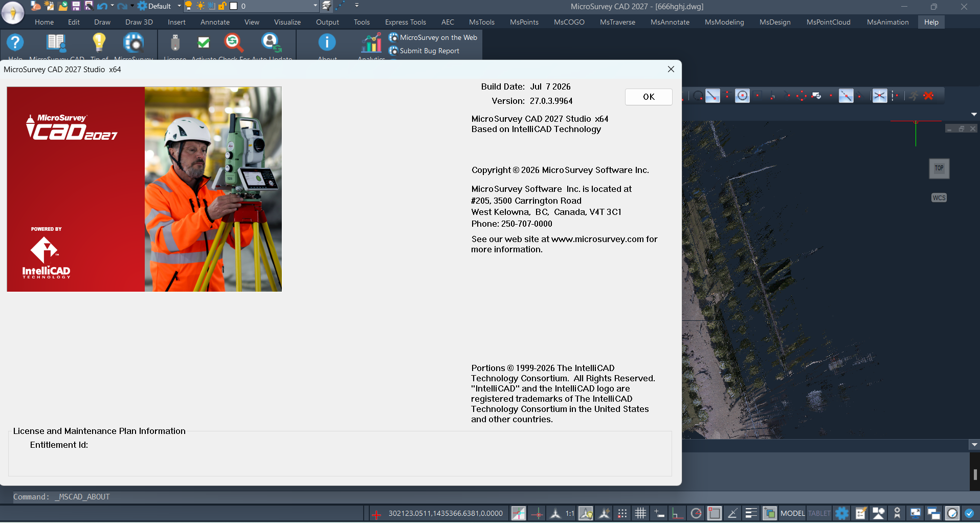
Task: Open the layer manager icon in title bar
Action: (327, 6)
